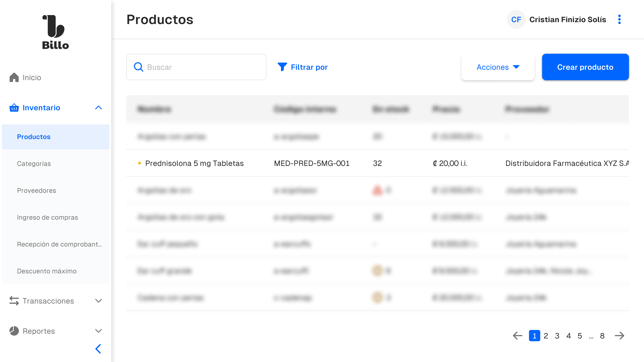Image resolution: width=644 pixels, height=362 pixels.
Task: Click the Transacciones arrows icon
Action: [x=14, y=301]
